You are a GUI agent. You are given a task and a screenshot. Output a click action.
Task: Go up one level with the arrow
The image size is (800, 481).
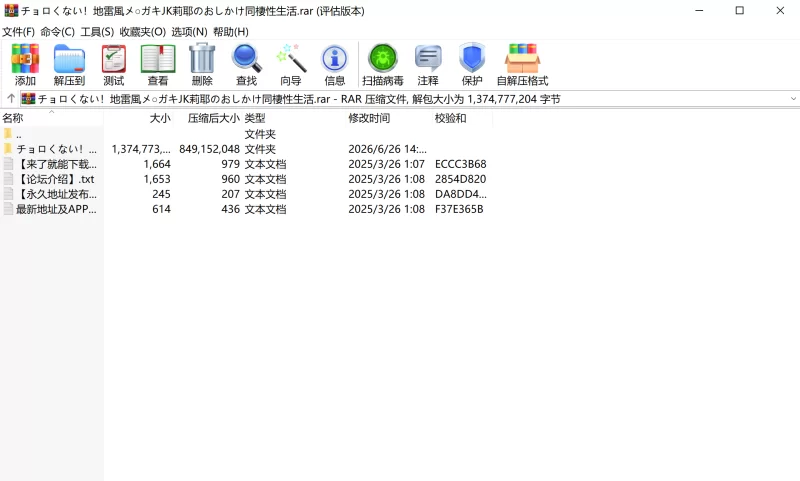[11, 98]
